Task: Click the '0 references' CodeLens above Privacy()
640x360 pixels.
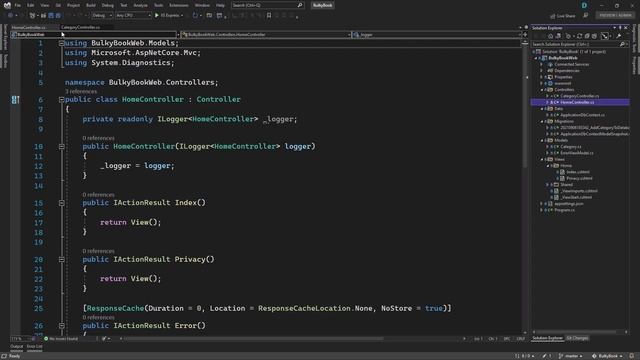Action: point(98,251)
